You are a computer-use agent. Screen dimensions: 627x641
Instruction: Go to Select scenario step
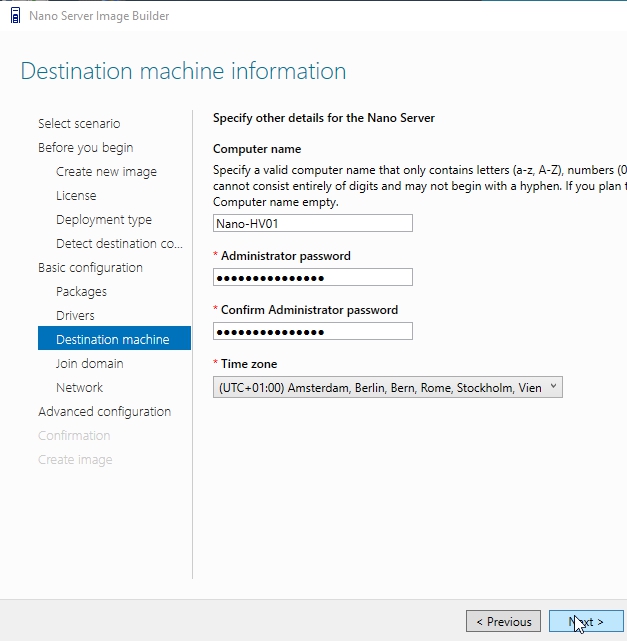coord(79,124)
